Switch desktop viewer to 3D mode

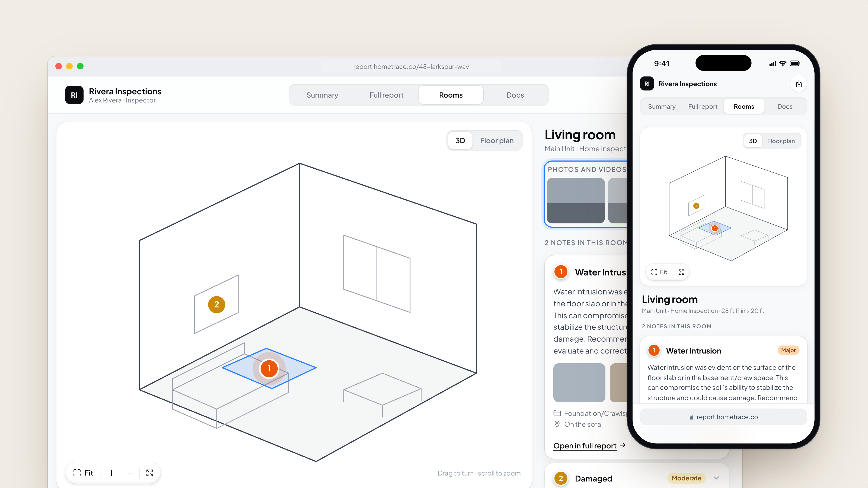[x=460, y=140]
